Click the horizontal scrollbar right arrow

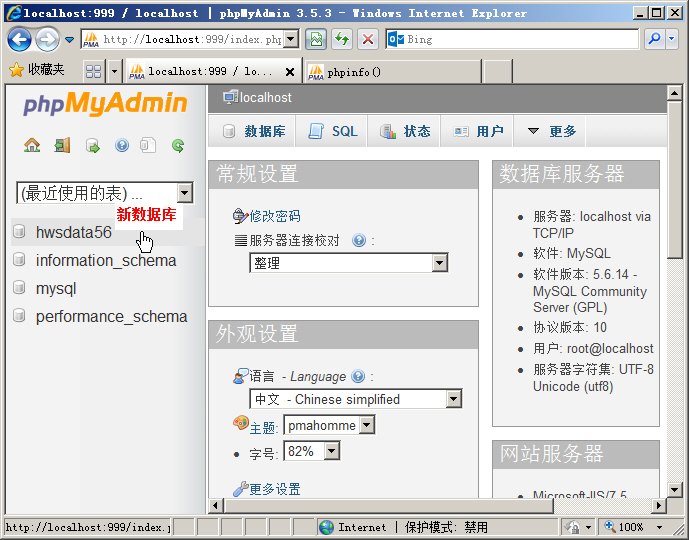(659, 505)
